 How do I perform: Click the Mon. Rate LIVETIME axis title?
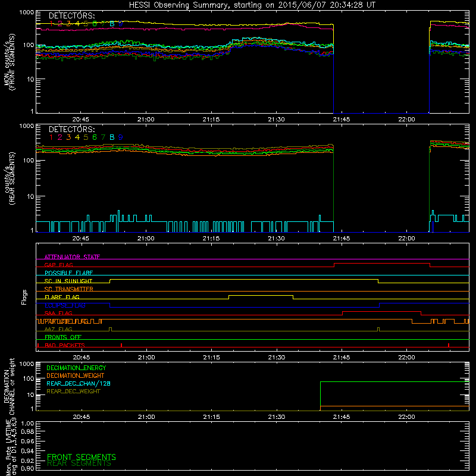point(11,446)
